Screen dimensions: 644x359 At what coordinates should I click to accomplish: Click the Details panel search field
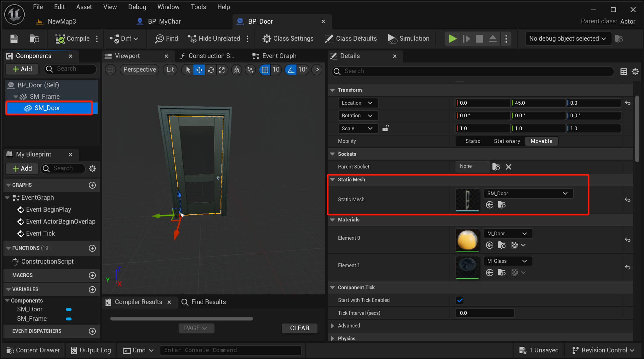tap(473, 71)
